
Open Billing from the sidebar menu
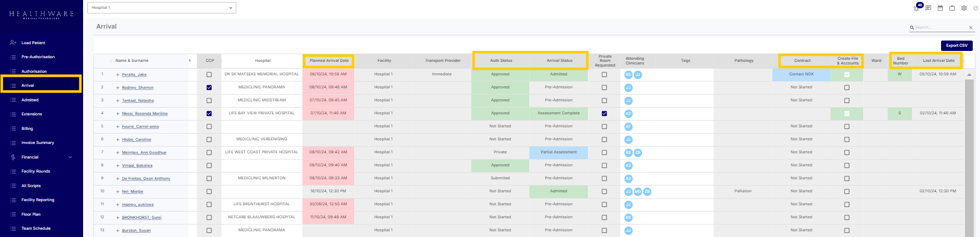(27, 128)
